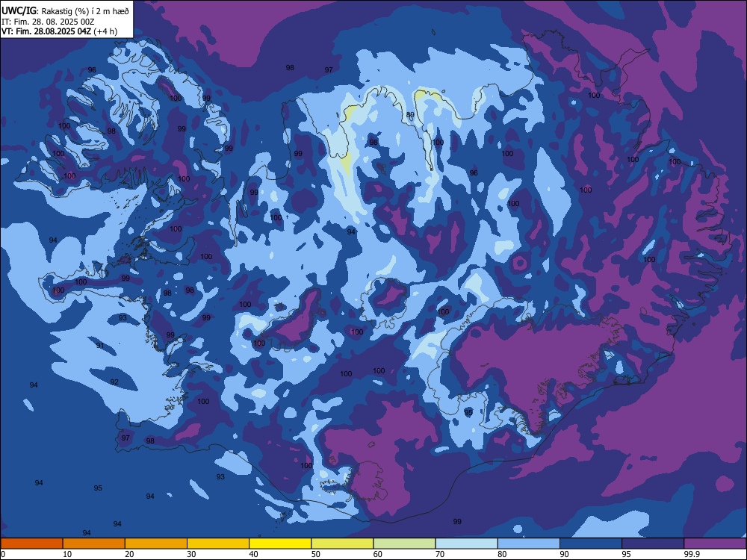Click the '92' humidity value on the map
747x560 pixels.
coord(114,382)
